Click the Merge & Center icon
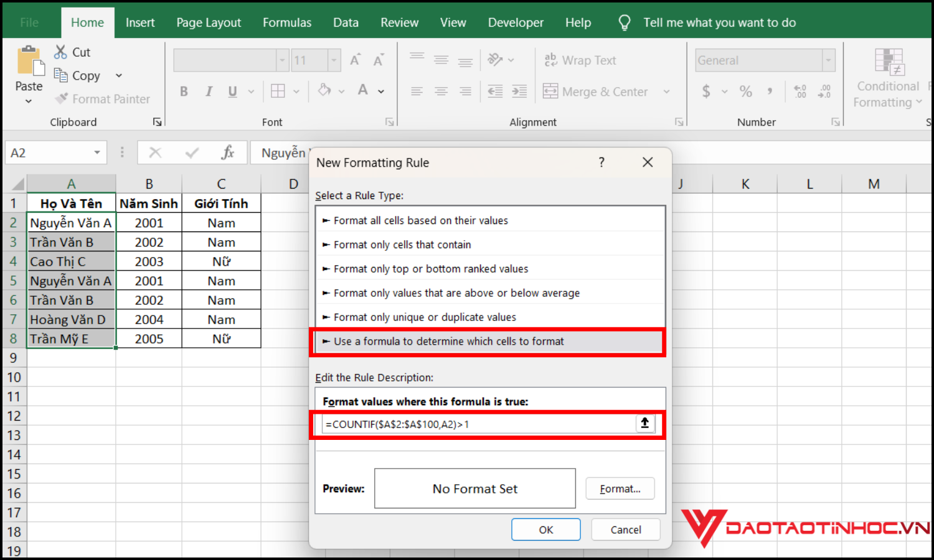 click(550, 91)
